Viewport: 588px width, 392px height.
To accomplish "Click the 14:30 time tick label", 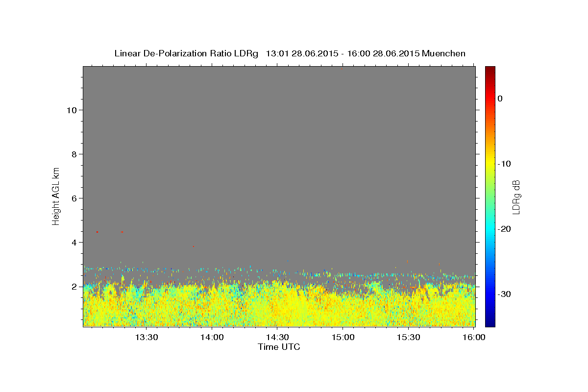I will pyautogui.click(x=277, y=337).
